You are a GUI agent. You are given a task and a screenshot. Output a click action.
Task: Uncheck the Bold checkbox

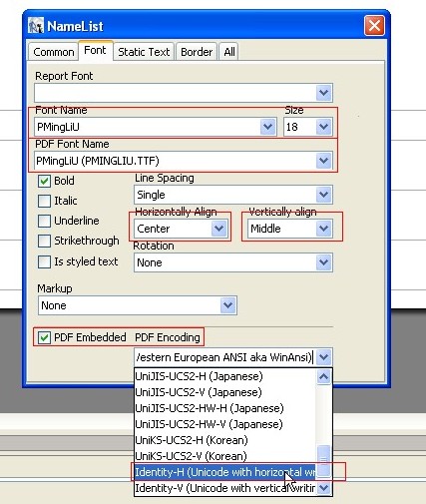44,181
